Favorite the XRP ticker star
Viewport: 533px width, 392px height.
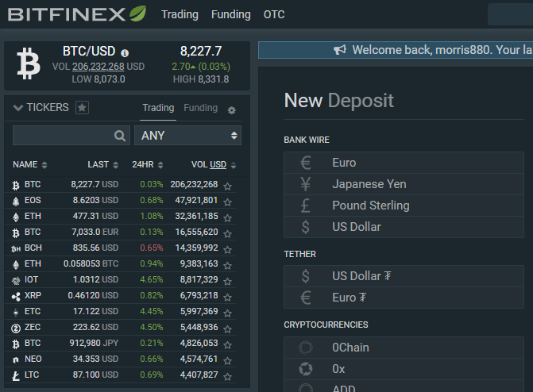pos(227,298)
